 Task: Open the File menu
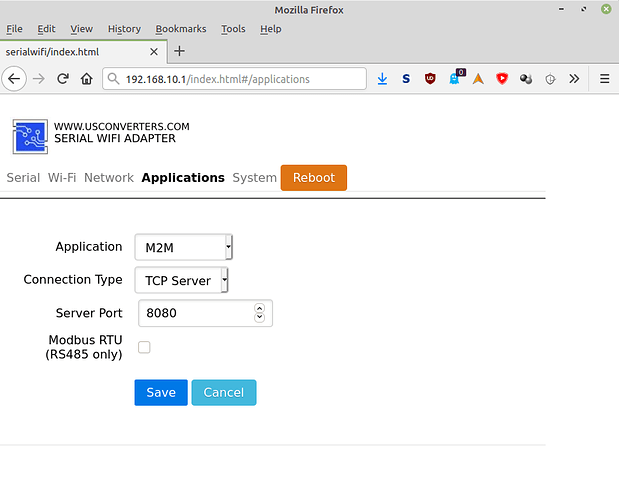[x=14, y=29]
